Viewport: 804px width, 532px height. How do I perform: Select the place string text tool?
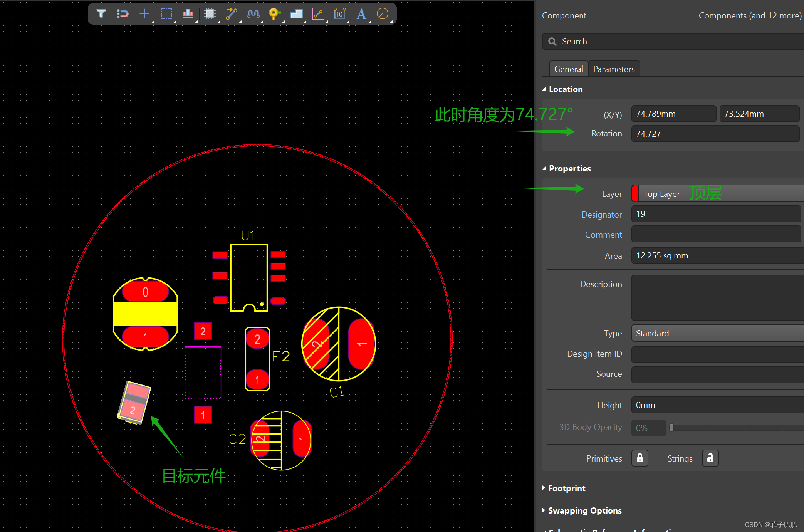click(361, 14)
